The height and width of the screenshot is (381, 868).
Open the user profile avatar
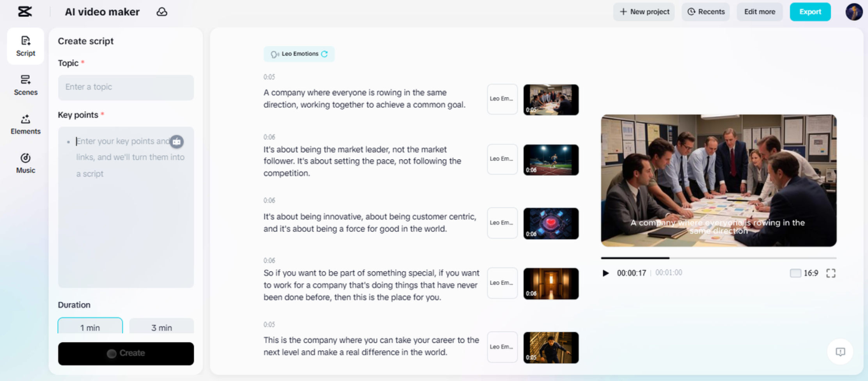click(x=854, y=12)
